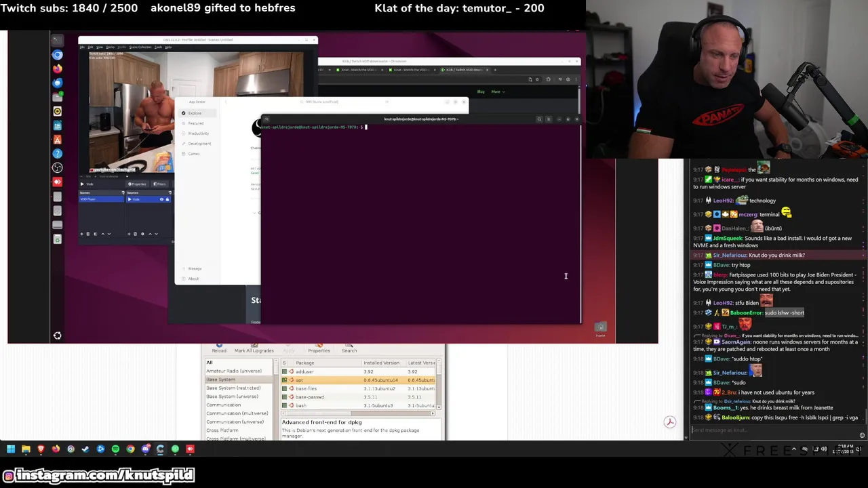Viewport: 868px width, 488px height.
Task: Open Rhythmbox music player in the dock
Action: [58, 111]
